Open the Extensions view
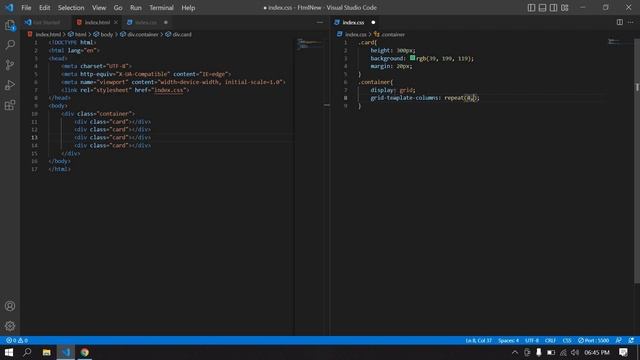640x360 pixels. [10, 105]
